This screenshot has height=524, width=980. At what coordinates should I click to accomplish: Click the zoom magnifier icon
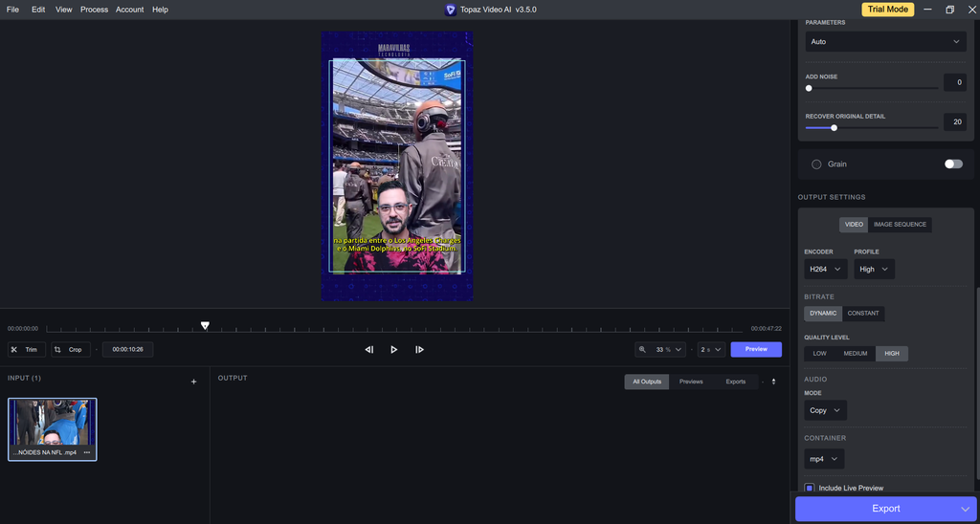[642, 350]
